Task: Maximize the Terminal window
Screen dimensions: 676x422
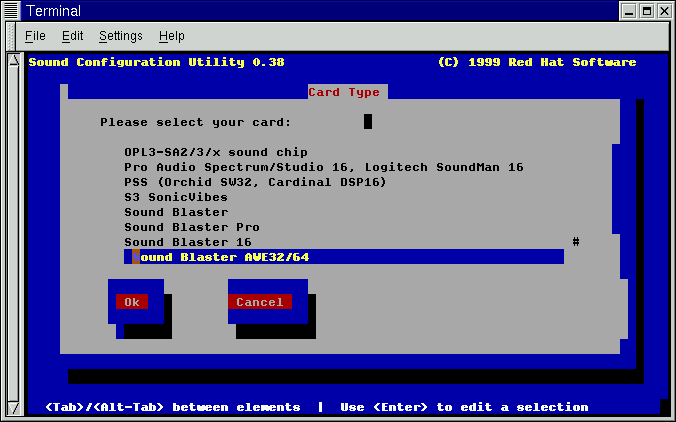Action: coord(645,11)
